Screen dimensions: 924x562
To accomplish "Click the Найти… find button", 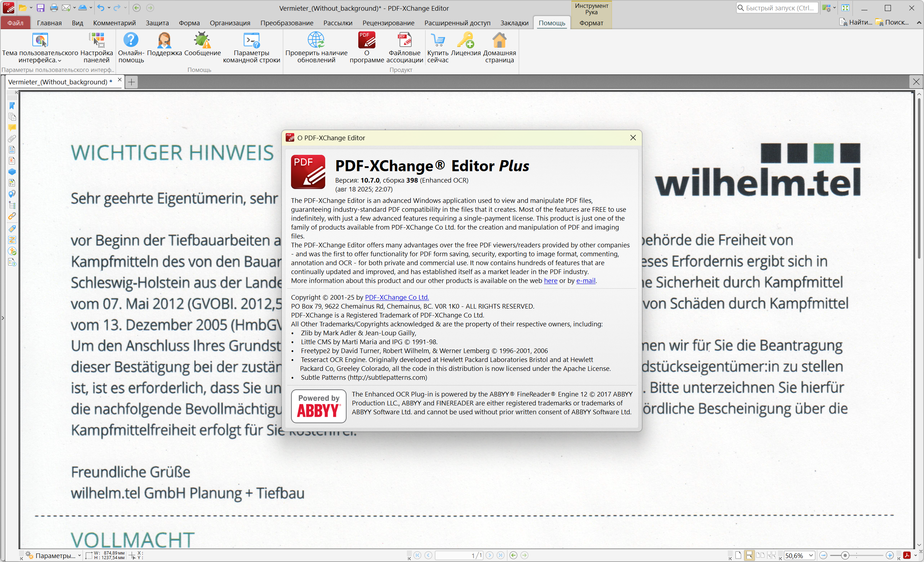I will point(855,22).
